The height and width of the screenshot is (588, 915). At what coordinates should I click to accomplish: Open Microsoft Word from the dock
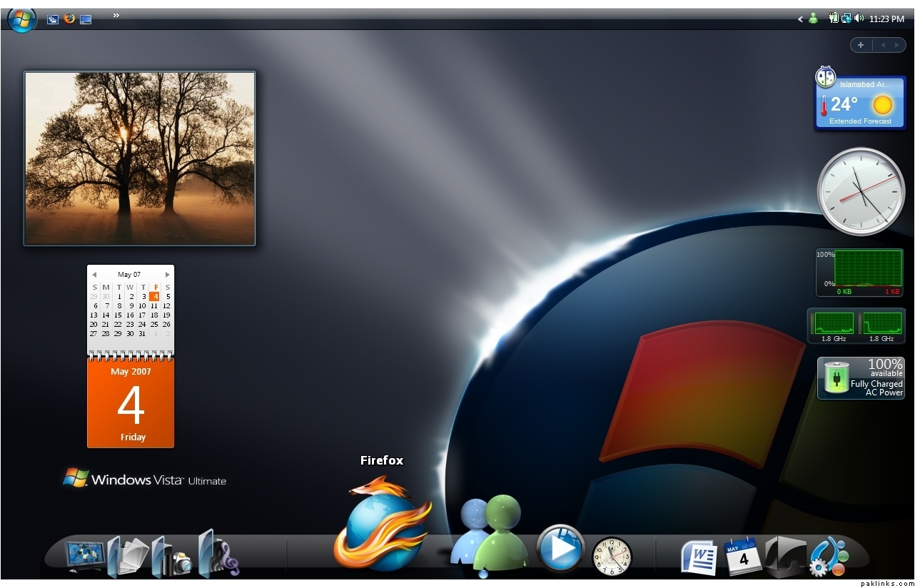point(699,557)
